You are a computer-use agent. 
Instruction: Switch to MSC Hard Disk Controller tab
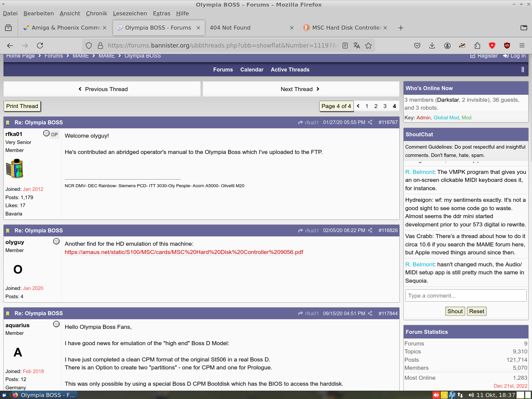click(x=345, y=28)
